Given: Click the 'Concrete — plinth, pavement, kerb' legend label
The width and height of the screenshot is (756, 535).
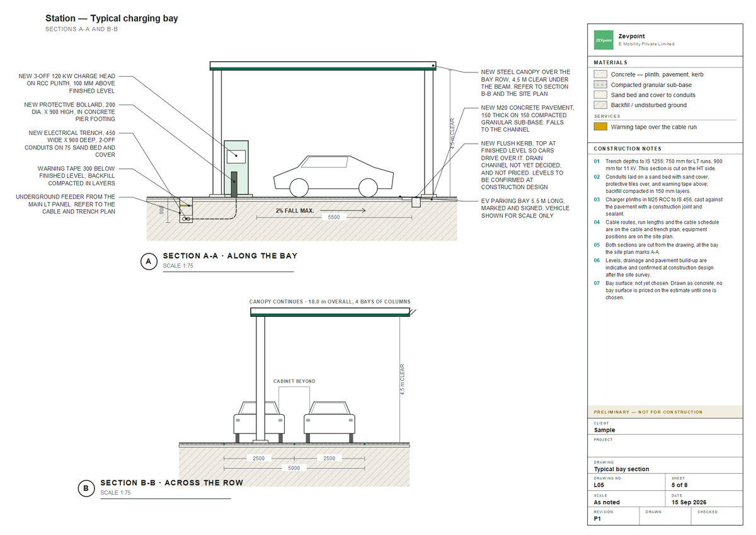Looking at the screenshot, I should (657, 74).
